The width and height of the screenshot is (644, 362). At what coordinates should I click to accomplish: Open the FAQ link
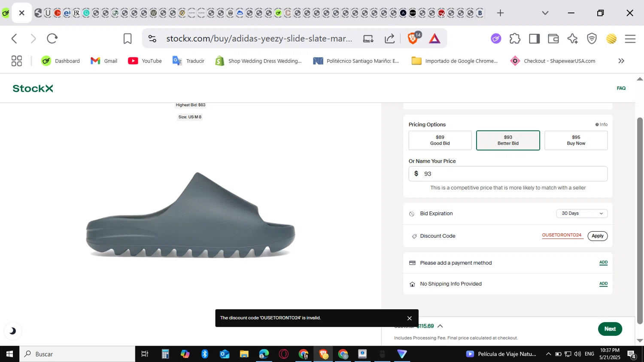pyautogui.click(x=621, y=88)
